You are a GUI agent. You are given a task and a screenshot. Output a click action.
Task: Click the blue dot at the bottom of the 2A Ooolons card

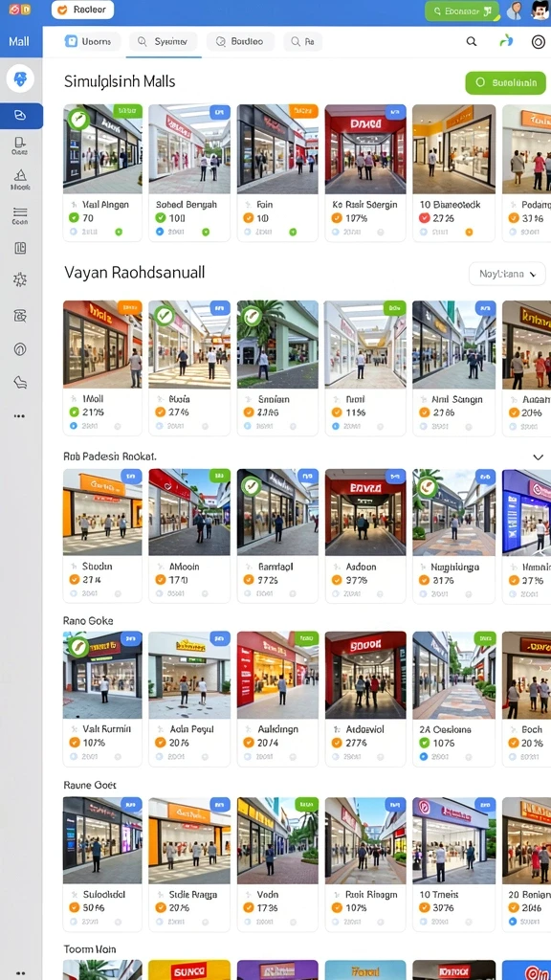pos(424,756)
